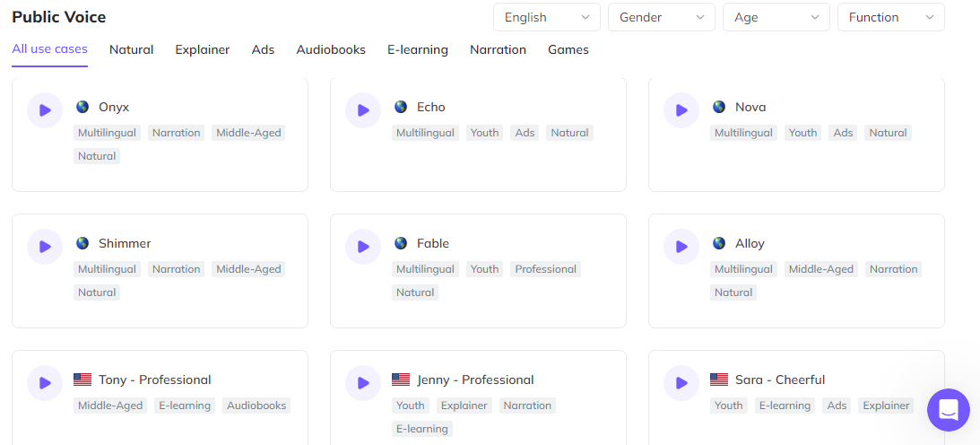Play the Tony - Professional voice
This screenshot has width=980, height=445.
pyautogui.click(x=44, y=383)
